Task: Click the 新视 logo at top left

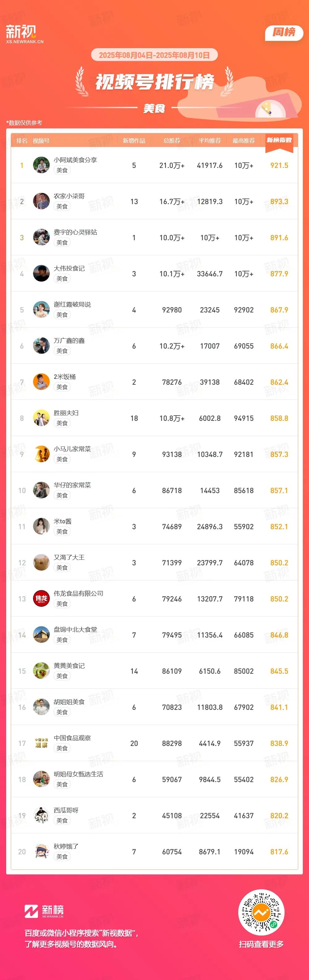Action: (24, 34)
